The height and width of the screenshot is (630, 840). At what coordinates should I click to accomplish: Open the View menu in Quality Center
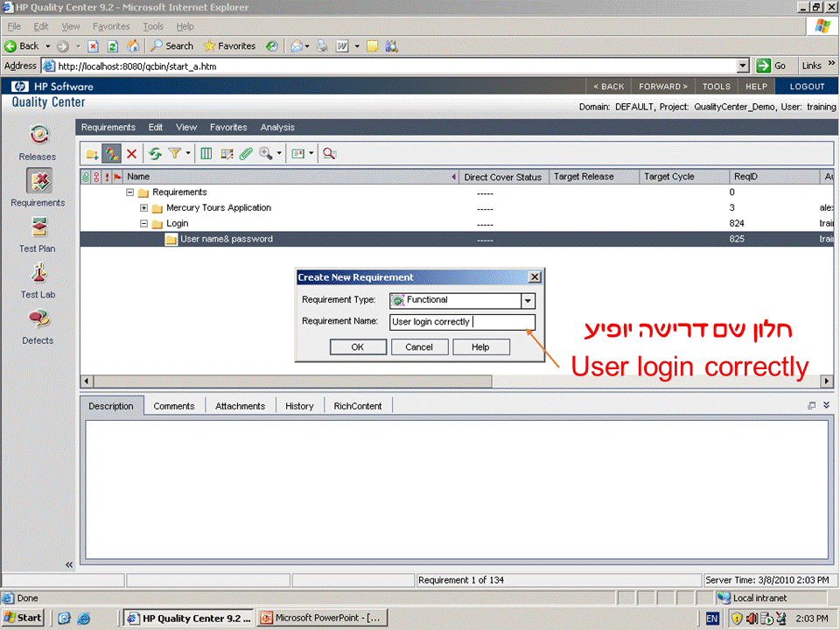click(186, 127)
